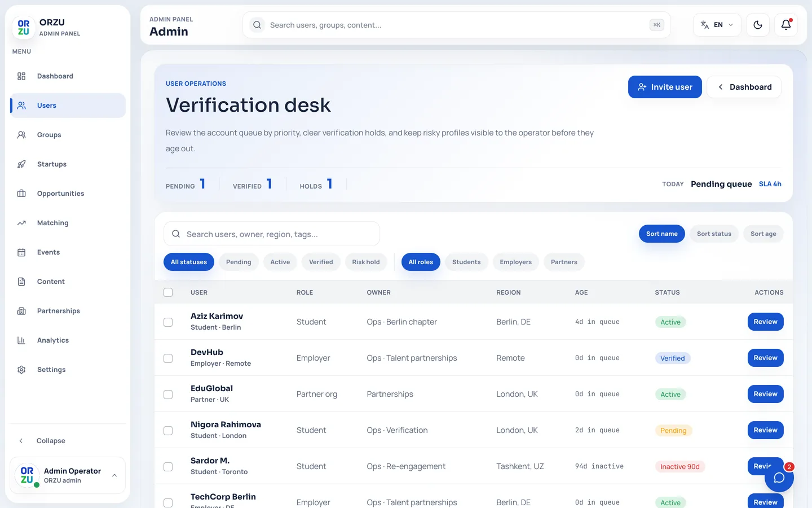Check the Nigora Rahimova row checkbox
The height and width of the screenshot is (508, 812).
[x=168, y=430]
